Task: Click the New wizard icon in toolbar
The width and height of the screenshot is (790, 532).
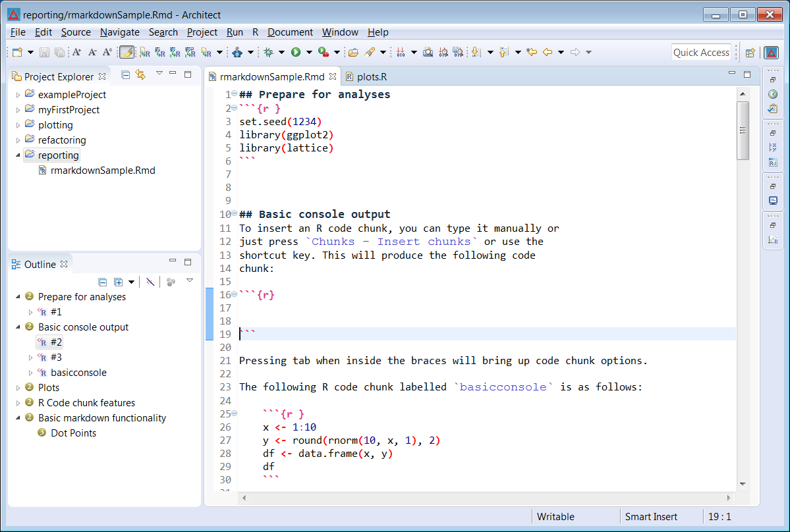Action: pos(18,53)
